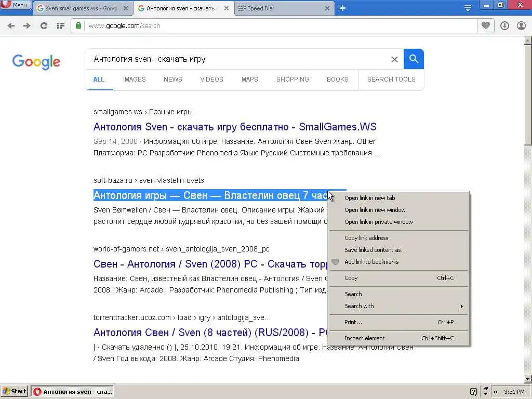Open Speed Dial grid icon in toolbar

(61, 26)
